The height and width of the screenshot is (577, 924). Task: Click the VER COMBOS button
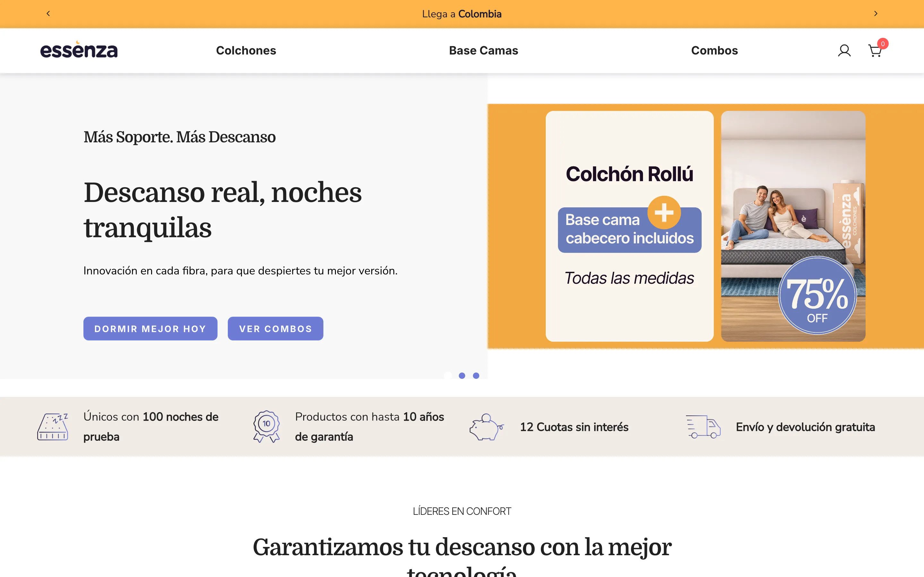[275, 328]
